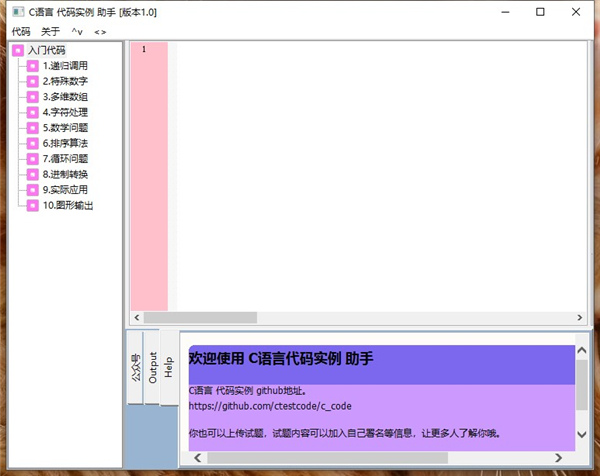
Task: Click the github.com/ctestcode/c_code URL
Action: 270,406
